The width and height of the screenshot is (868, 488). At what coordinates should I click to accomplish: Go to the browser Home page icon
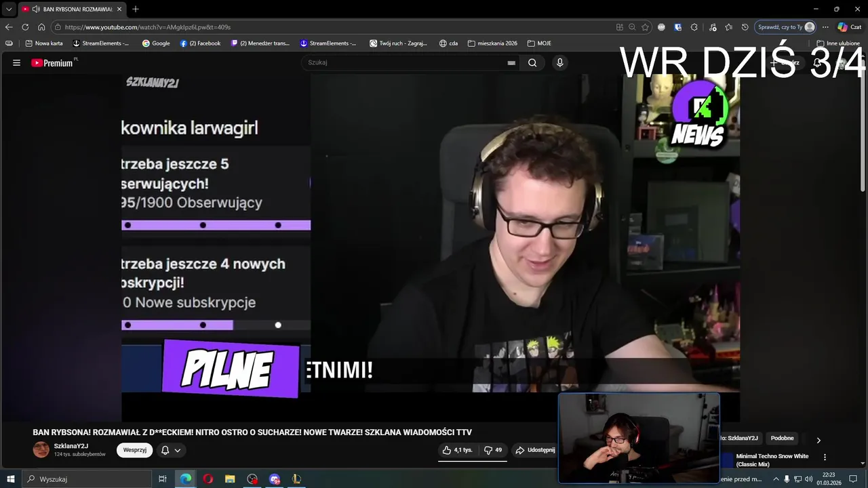(x=41, y=27)
